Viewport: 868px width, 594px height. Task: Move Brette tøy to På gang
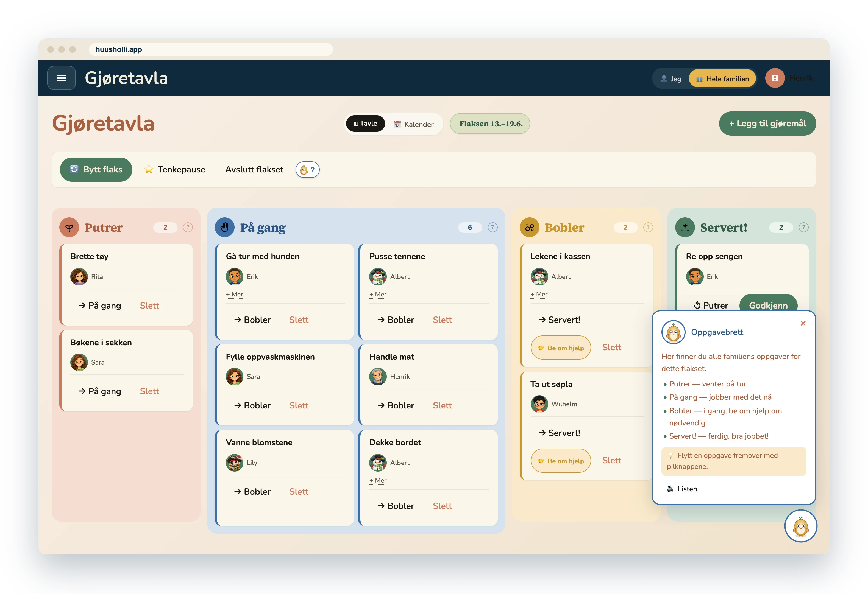tap(100, 306)
